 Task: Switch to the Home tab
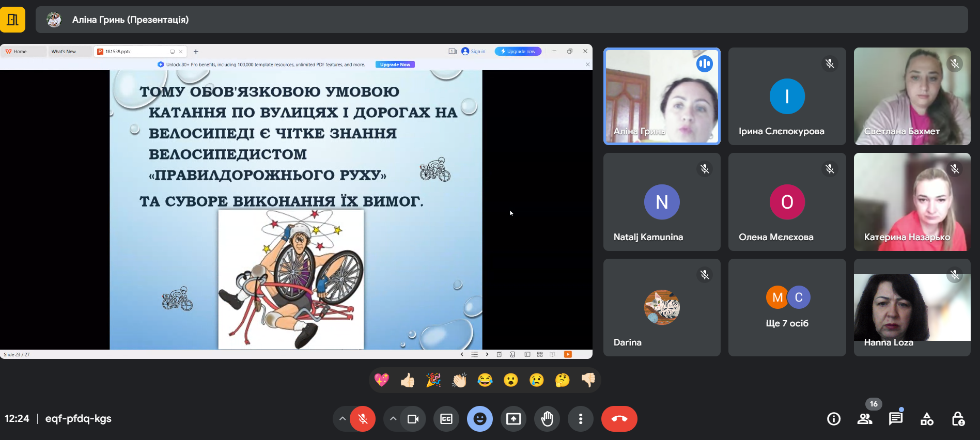(x=20, y=52)
